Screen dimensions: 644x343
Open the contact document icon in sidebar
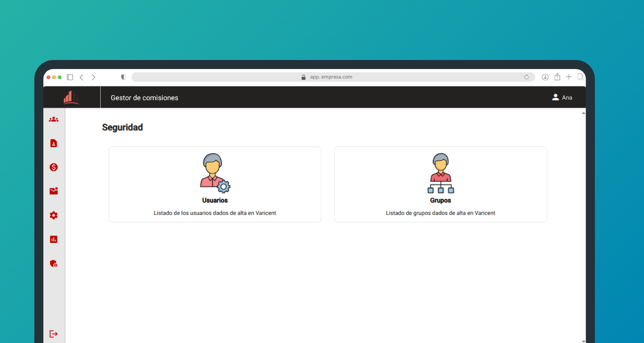[x=54, y=143]
